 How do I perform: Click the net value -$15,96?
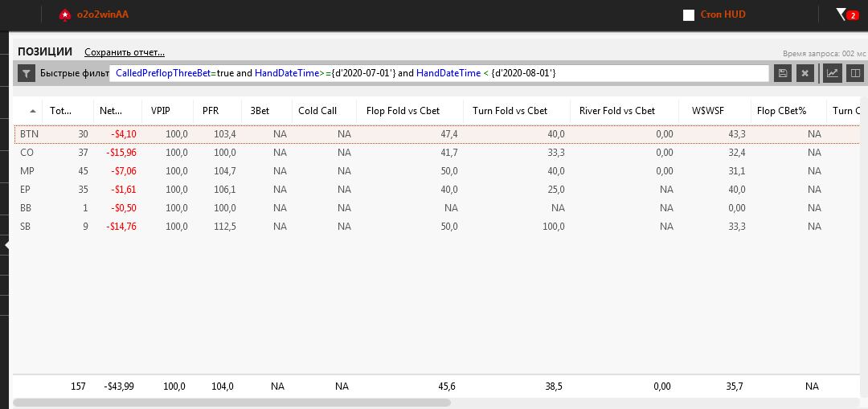(x=120, y=152)
